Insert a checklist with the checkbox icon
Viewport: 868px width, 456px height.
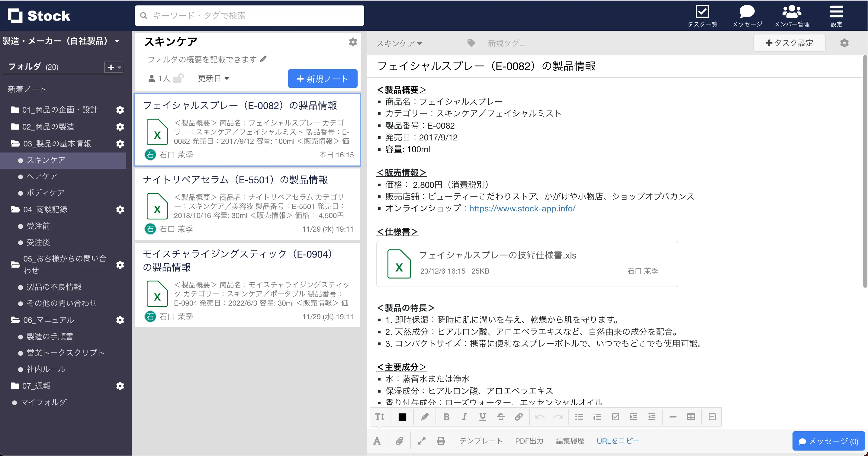[616, 417]
